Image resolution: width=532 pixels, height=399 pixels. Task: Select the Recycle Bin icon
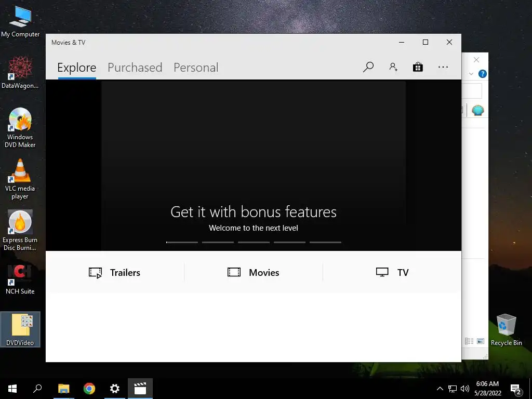tap(506, 329)
